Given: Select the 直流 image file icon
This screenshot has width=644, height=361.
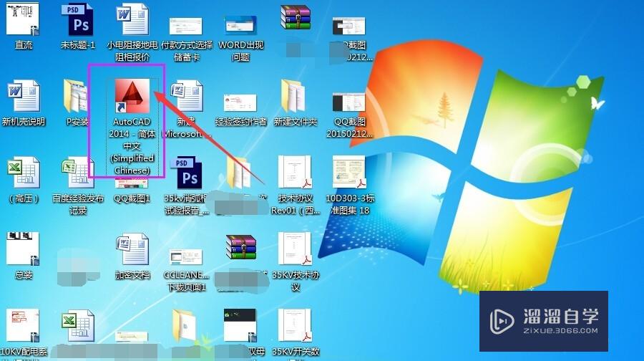Looking at the screenshot, I should [23, 19].
